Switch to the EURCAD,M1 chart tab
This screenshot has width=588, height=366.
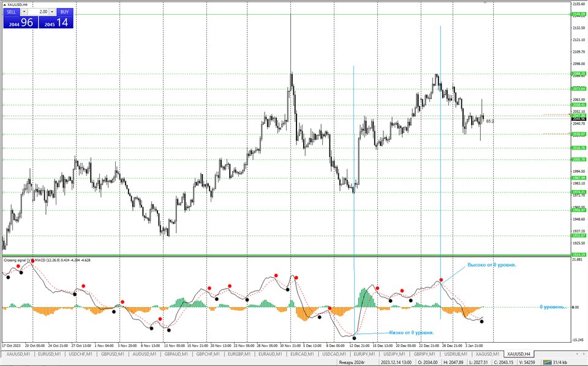coord(302,354)
